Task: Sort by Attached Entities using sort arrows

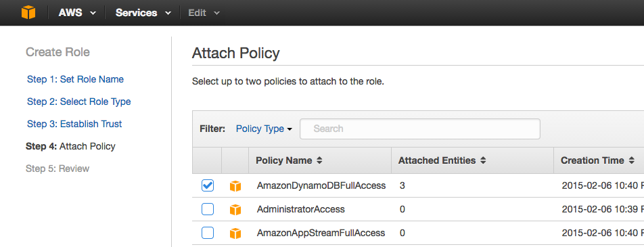Action: pyautogui.click(x=483, y=160)
